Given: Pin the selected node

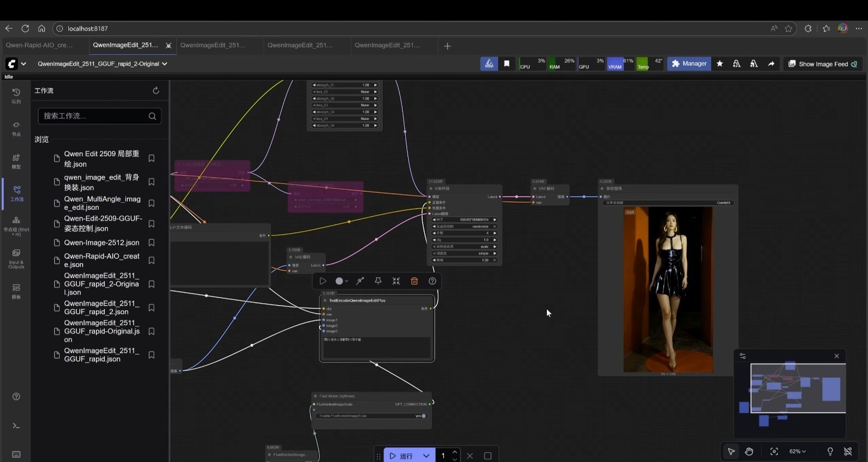Looking at the screenshot, I should (378, 281).
